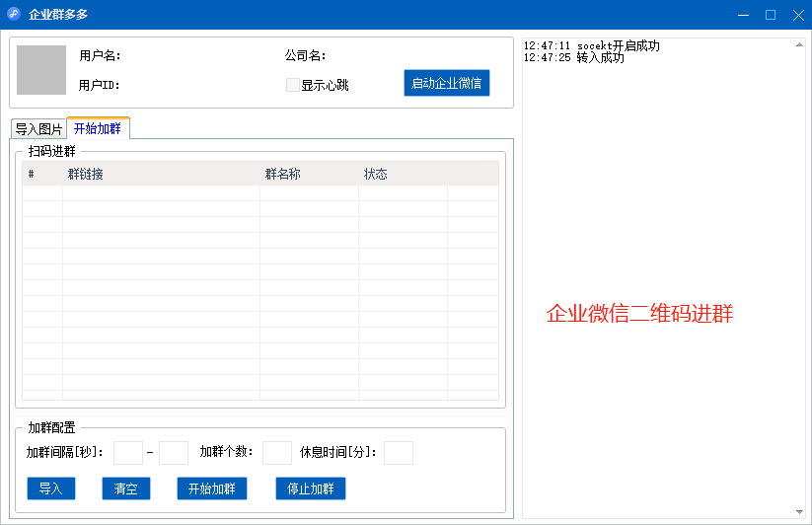The width and height of the screenshot is (812, 525).
Task: Click the gray user avatar placeholder
Action: coord(41,70)
